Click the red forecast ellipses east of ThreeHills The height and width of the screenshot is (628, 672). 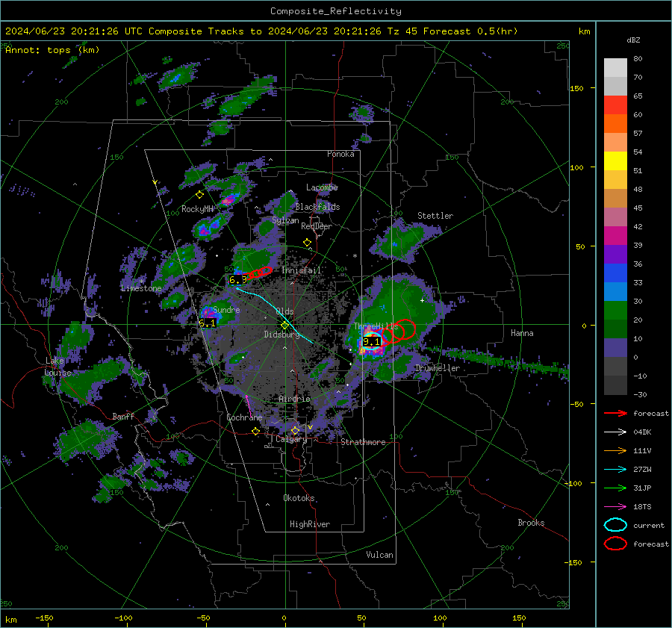397,332
